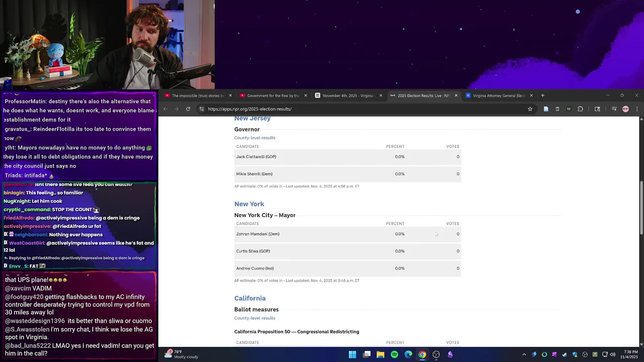This screenshot has height=362, width=644.
Task: Click Zohran Mamdani's 0.0% percent cell
Action: pos(399,234)
